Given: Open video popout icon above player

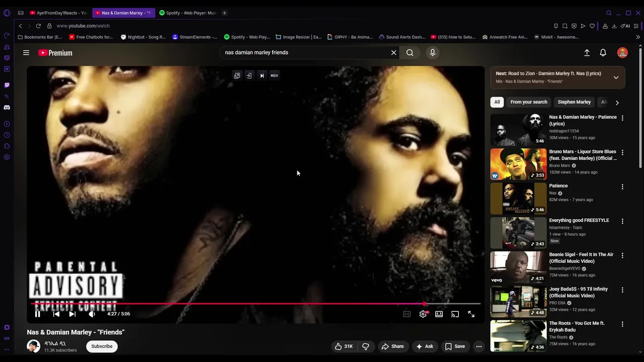Looking at the screenshot, I should coord(237,75).
